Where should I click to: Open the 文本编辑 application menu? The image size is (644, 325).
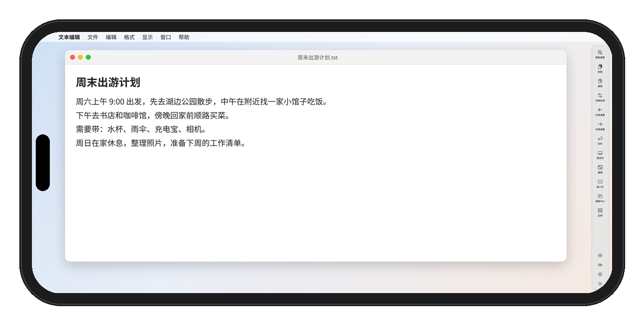pos(69,37)
